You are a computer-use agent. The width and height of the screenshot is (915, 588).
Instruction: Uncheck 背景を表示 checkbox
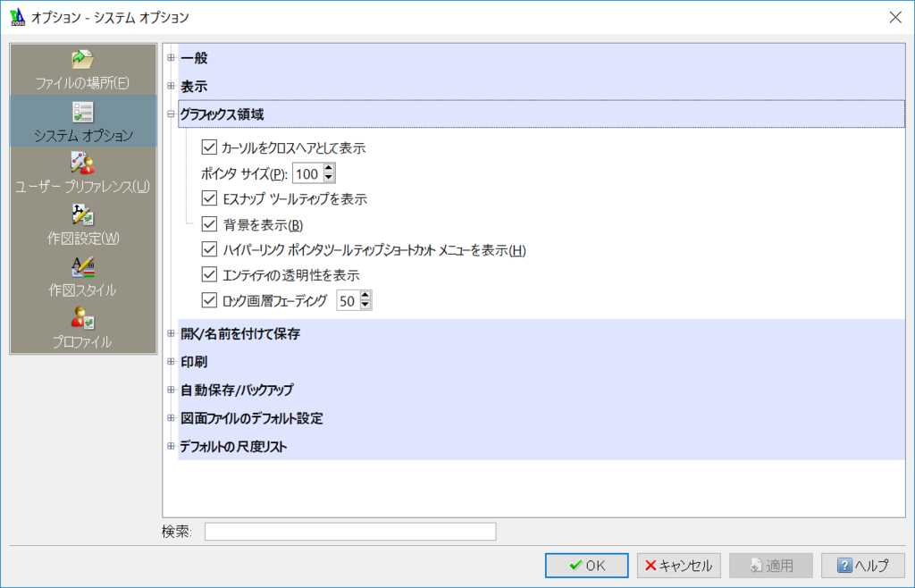click(209, 224)
